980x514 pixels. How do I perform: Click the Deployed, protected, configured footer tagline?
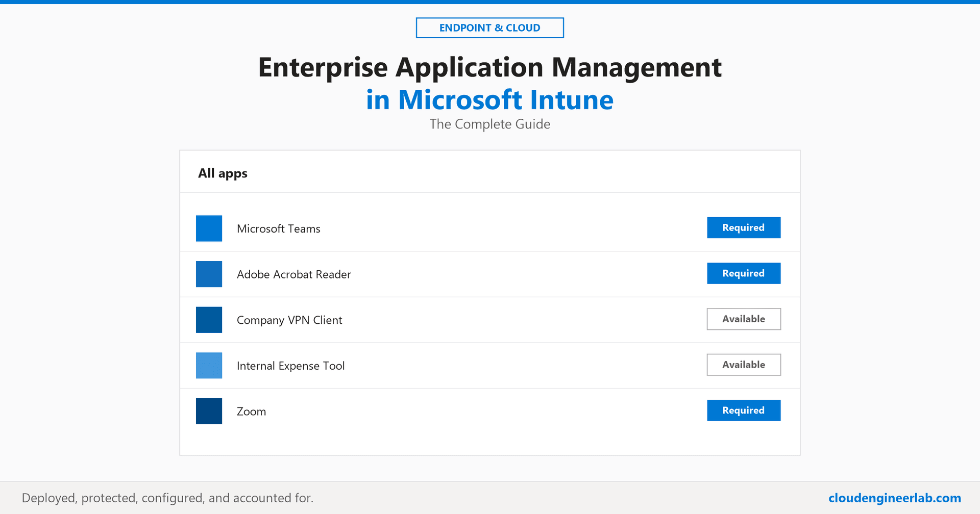167,498
